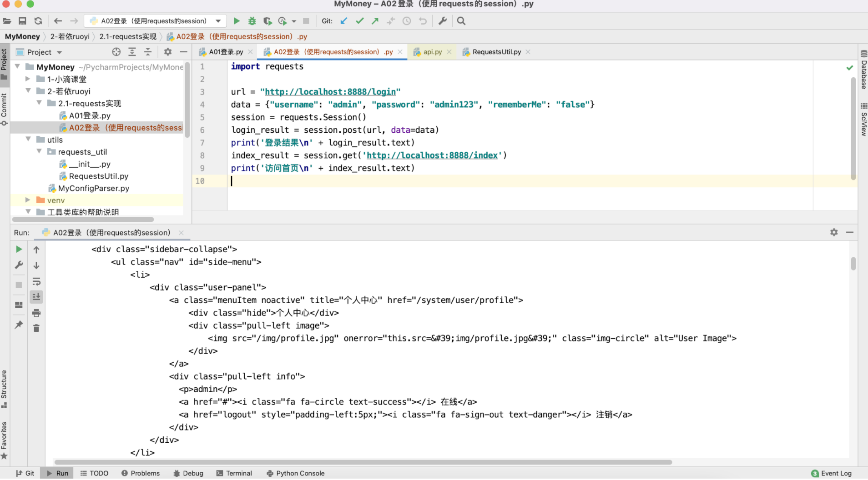Viewport: 868px width, 480px height.
Task: Save all files with the disk icon
Action: point(22,21)
